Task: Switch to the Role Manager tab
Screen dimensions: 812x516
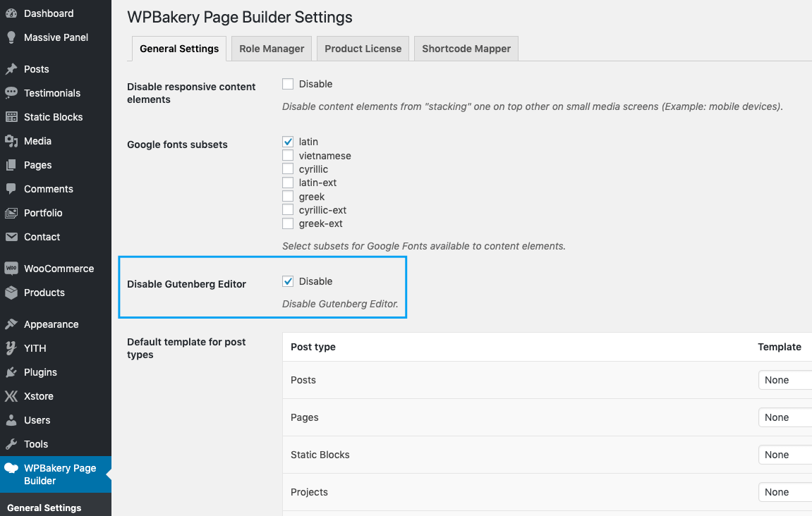Action: (272, 49)
